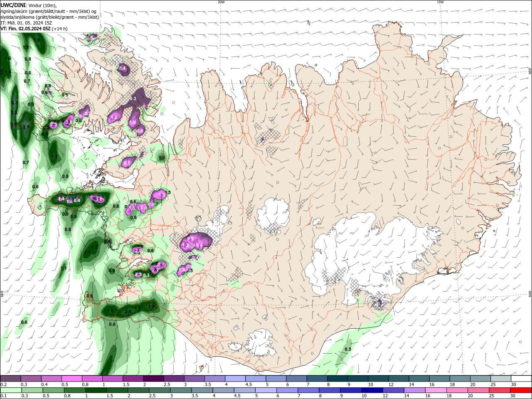Click the white 1.4 value at the tip of Snæfellsnes
The image size is (532, 399).
pyautogui.click(x=62, y=199)
